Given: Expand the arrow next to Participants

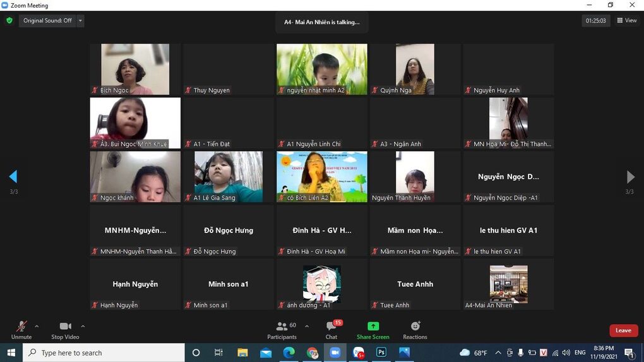Looking at the screenshot, I should tap(307, 327).
